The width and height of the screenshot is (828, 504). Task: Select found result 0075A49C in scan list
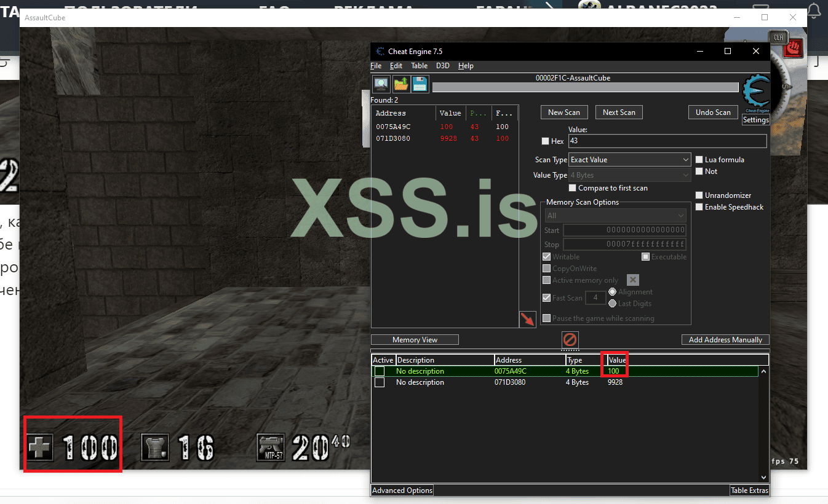pyautogui.click(x=445, y=127)
